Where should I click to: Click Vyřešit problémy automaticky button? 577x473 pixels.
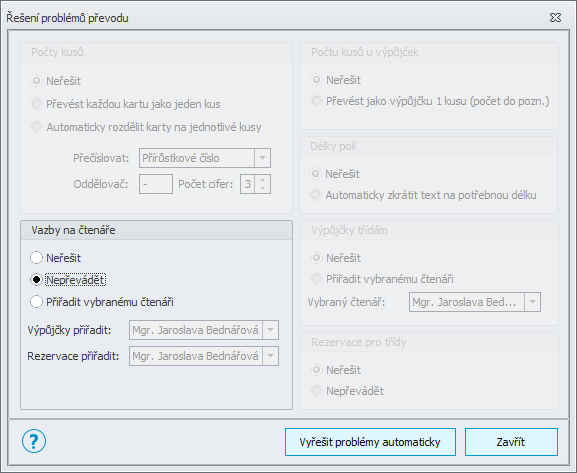click(370, 442)
